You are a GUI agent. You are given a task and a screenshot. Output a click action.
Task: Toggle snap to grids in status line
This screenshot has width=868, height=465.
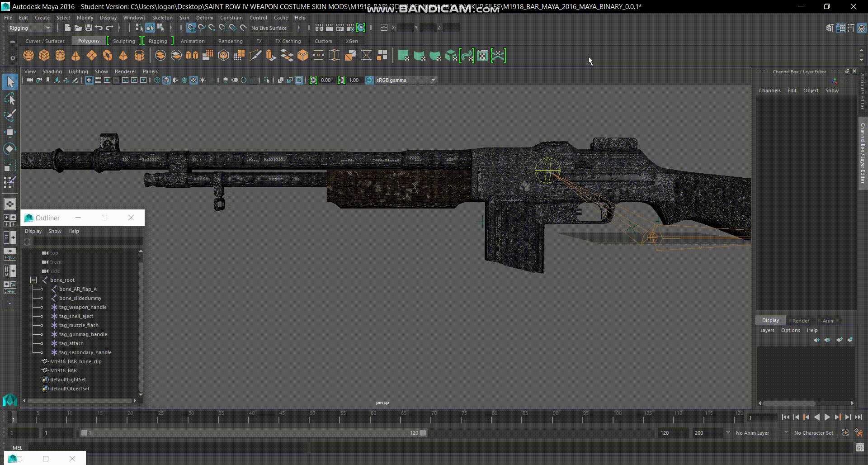[191, 28]
